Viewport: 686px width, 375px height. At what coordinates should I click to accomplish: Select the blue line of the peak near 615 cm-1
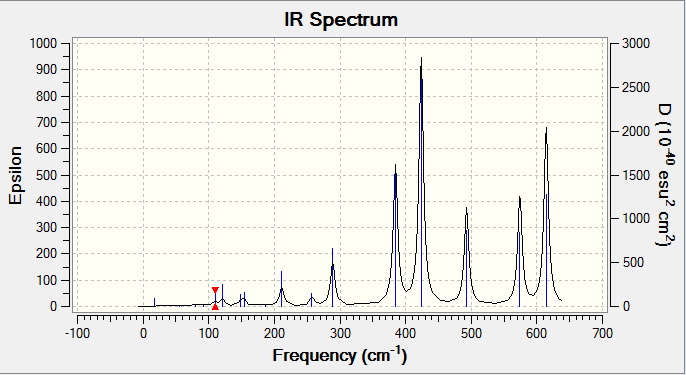pyautogui.click(x=546, y=251)
